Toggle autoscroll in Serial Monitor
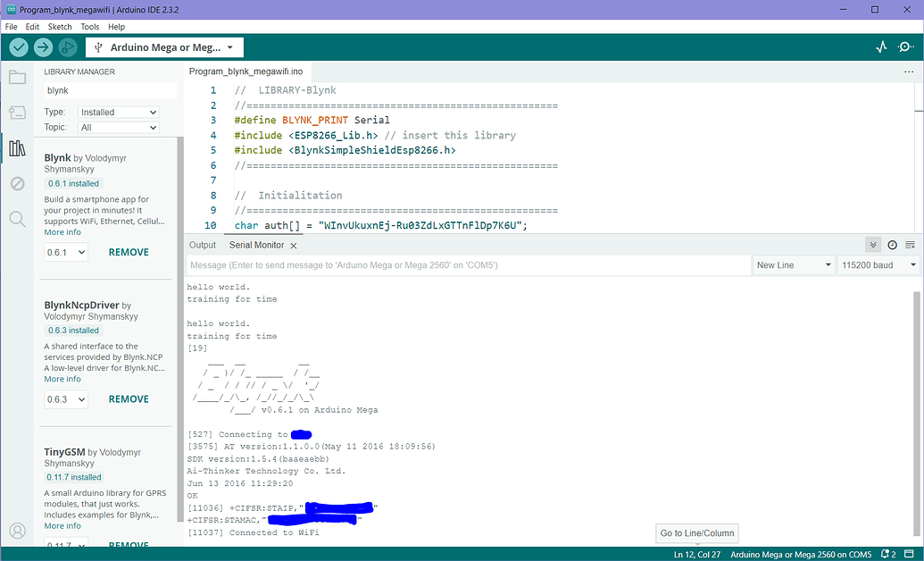 point(873,245)
